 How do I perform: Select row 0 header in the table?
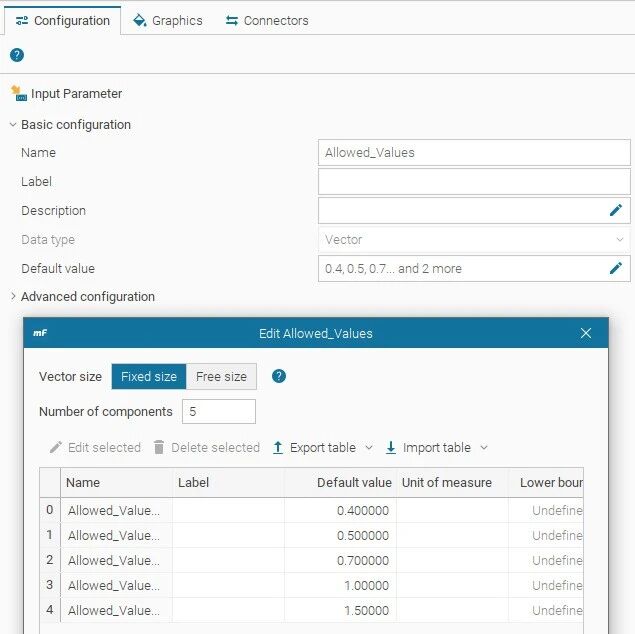click(50, 510)
